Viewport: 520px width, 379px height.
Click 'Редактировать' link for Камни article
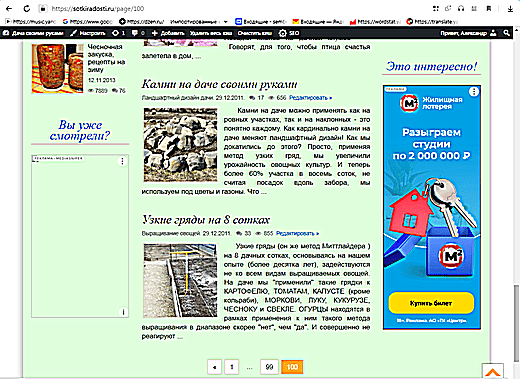point(310,98)
